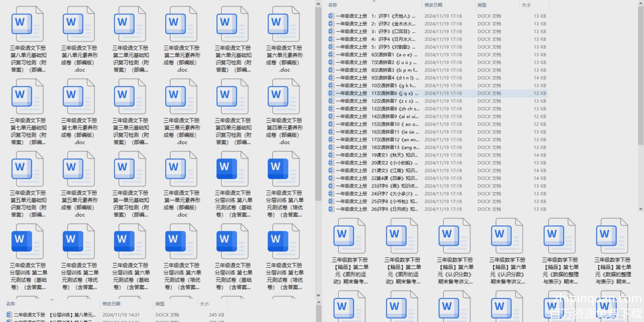Click the sort arrow above the 二年级语文下册 list
Screen dimensions: 644x322
coord(52,300)
